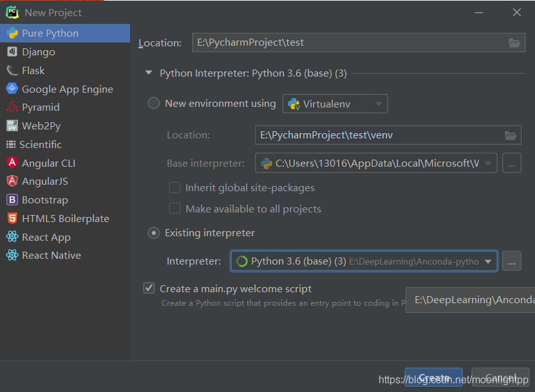Click the AngularJS shield icon

(x=12, y=181)
